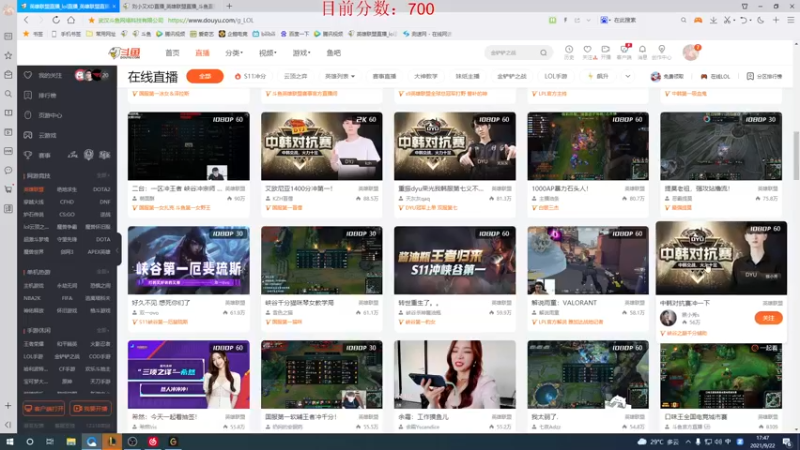Select the S11冲分 filter tab

pos(251,76)
